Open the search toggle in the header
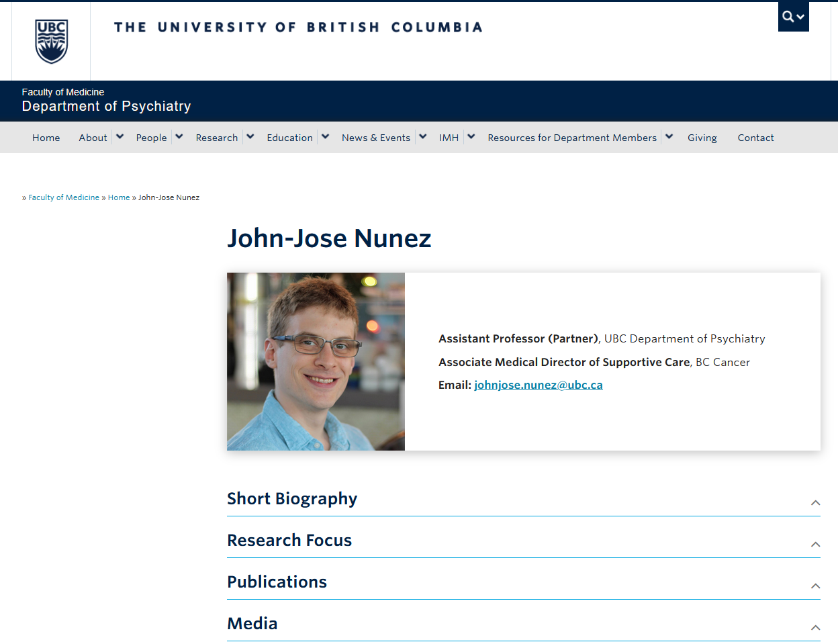The image size is (838, 644). tap(793, 17)
